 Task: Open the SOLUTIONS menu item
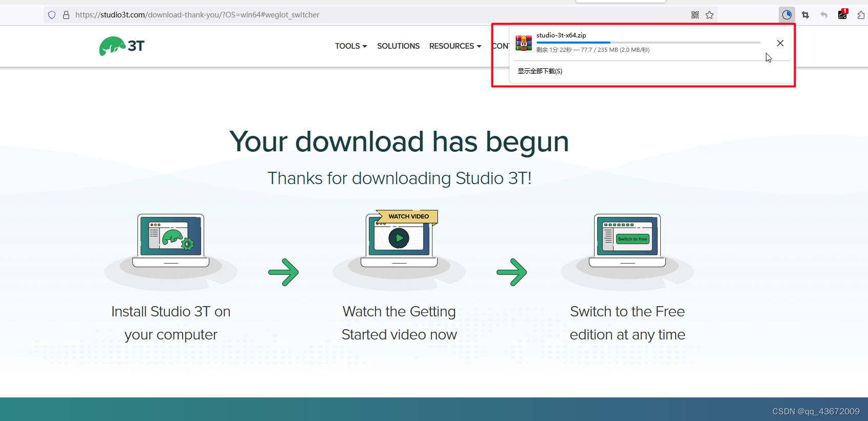pyautogui.click(x=398, y=46)
